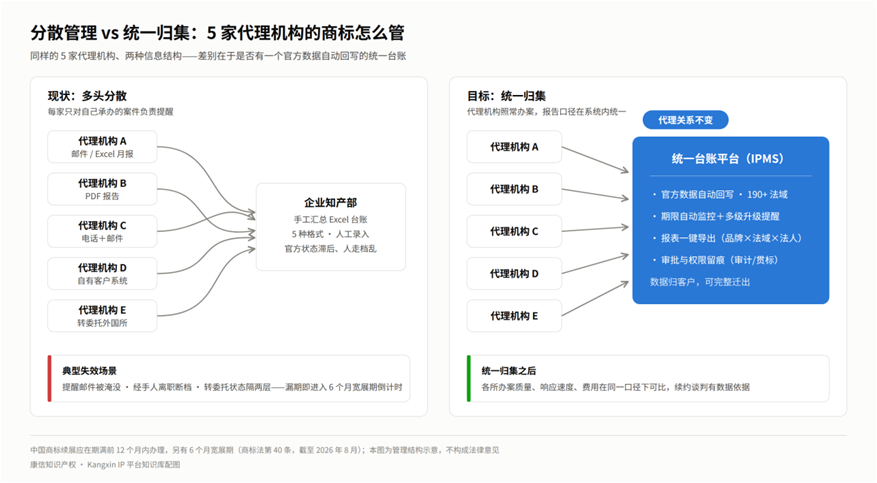Click the heading 现状：多头分散
The height and width of the screenshot is (483, 877).
tap(87, 96)
